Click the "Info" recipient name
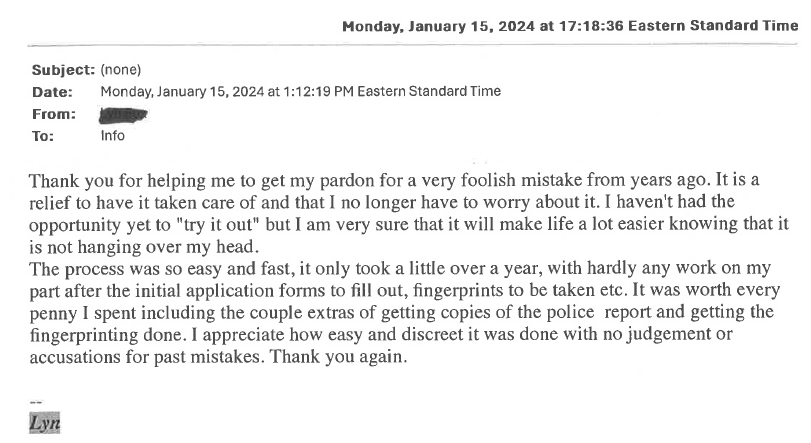Screen dimensions: 811x443 [x=112, y=135]
